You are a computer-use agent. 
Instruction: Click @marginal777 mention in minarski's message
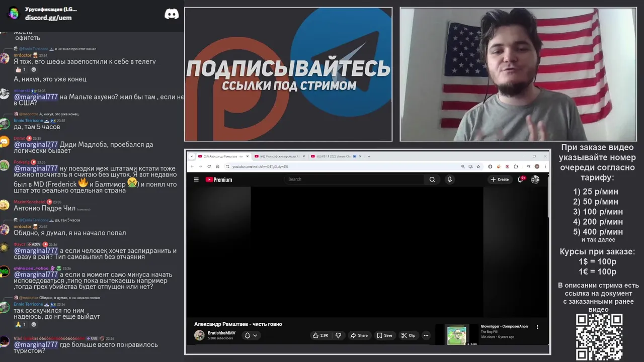point(36,97)
